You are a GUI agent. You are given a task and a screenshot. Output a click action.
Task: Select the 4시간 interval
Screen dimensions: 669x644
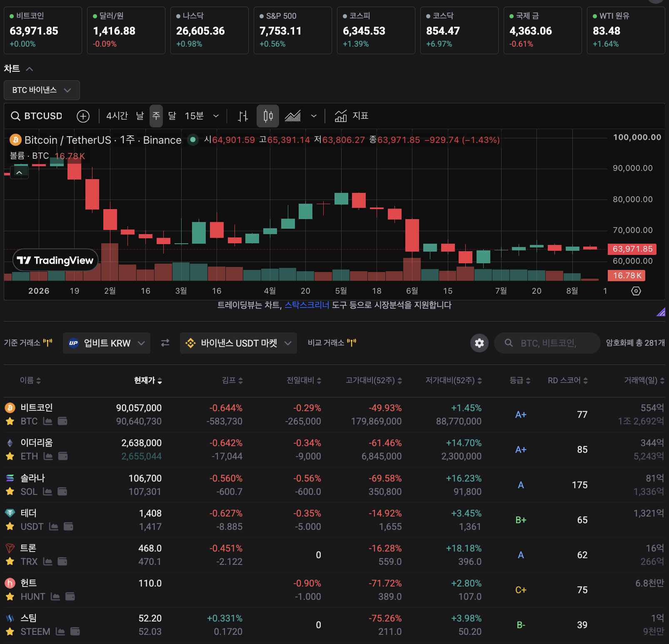pyautogui.click(x=117, y=116)
